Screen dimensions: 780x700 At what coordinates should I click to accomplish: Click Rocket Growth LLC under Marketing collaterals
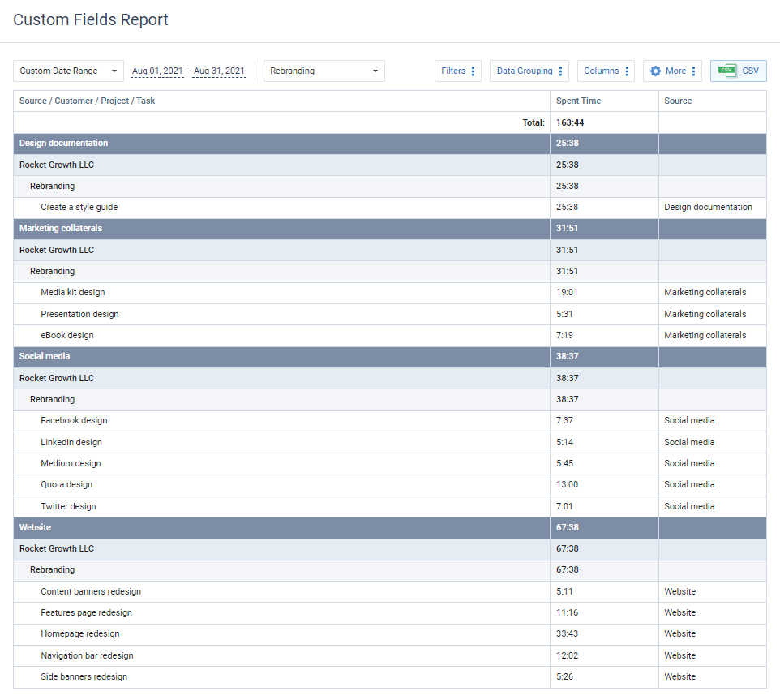57,251
